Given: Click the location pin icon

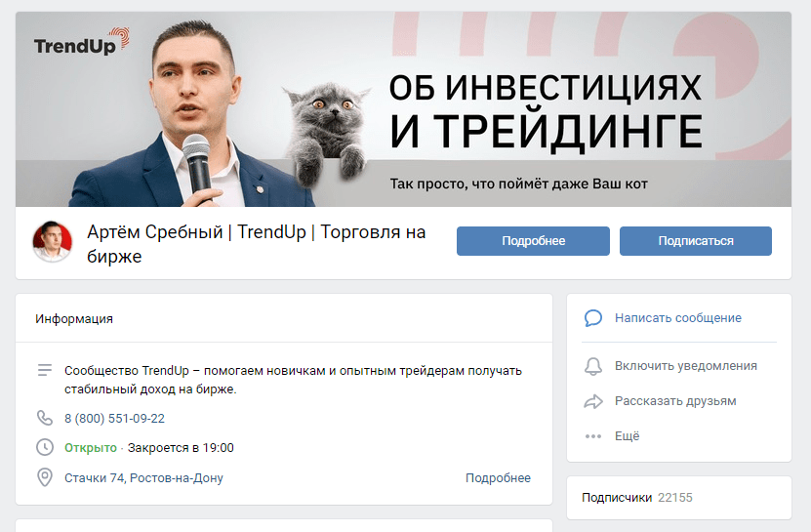Looking at the screenshot, I should [45, 477].
